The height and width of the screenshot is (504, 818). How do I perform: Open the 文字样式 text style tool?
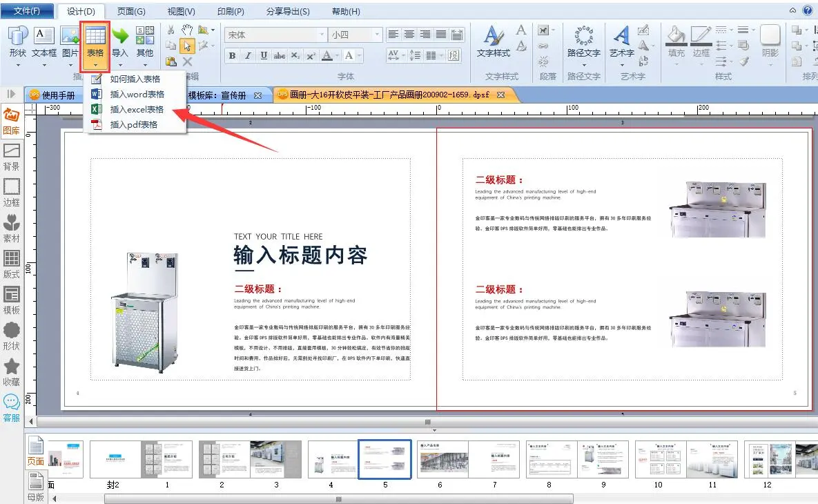[x=493, y=37]
